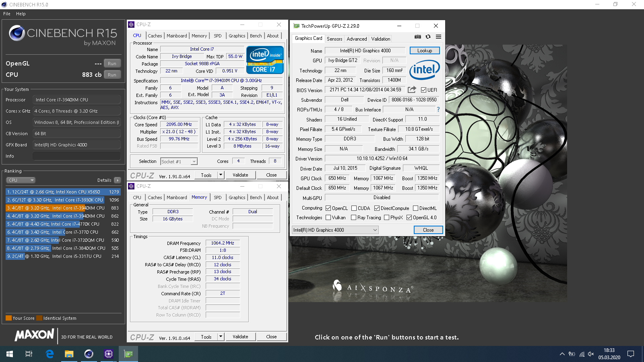Toggle the DirectML checkbox
The width and height of the screenshot is (644, 362).
pos(415,208)
